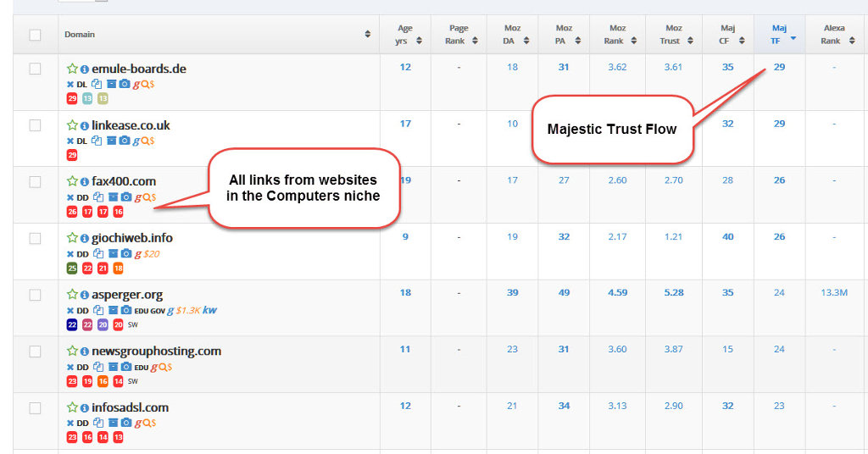Star the asperger.org domain

tap(72, 294)
